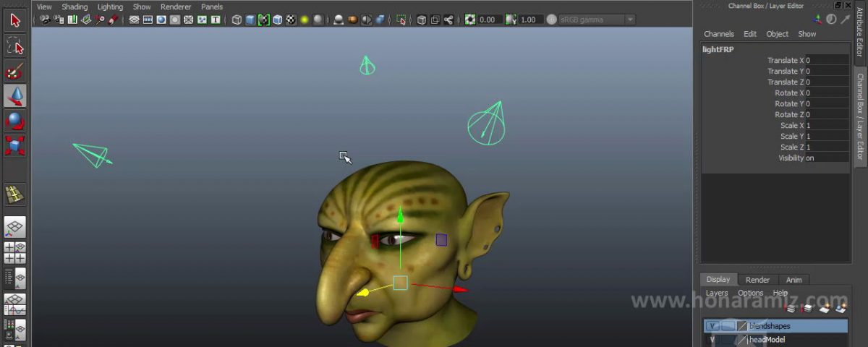The width and height of the screenshot is (868, 347).
Task: Click the Show Manipulator tool icon
Action: [x=15, y=194]
